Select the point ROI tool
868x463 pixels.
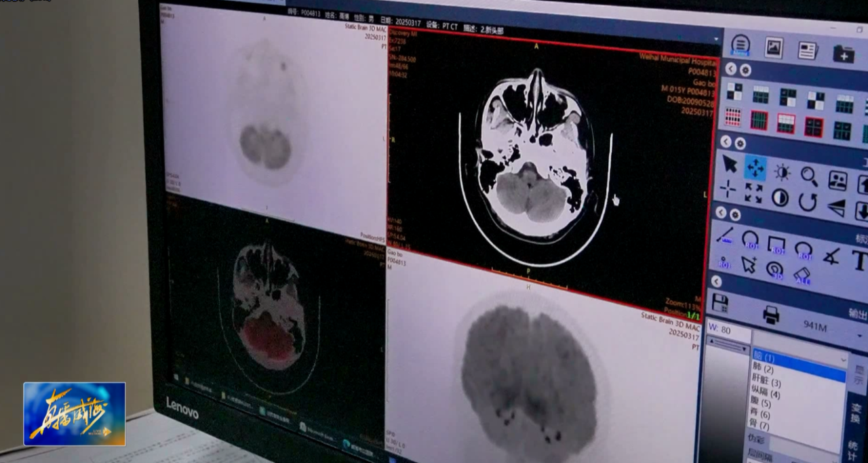724,262
